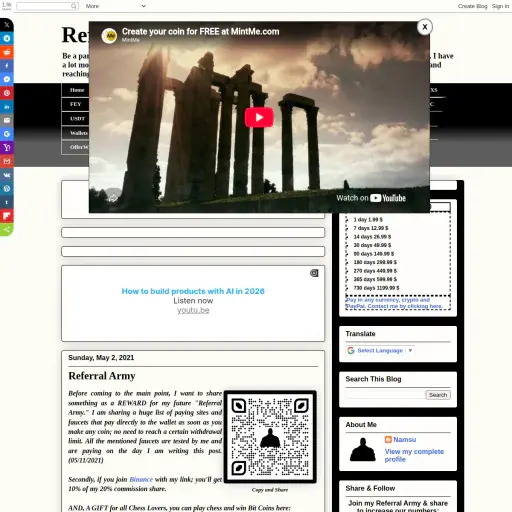The height and width of the screenshot is (512, 512).
Task: Open Watch on YouTube link
Action: point(371,198)
